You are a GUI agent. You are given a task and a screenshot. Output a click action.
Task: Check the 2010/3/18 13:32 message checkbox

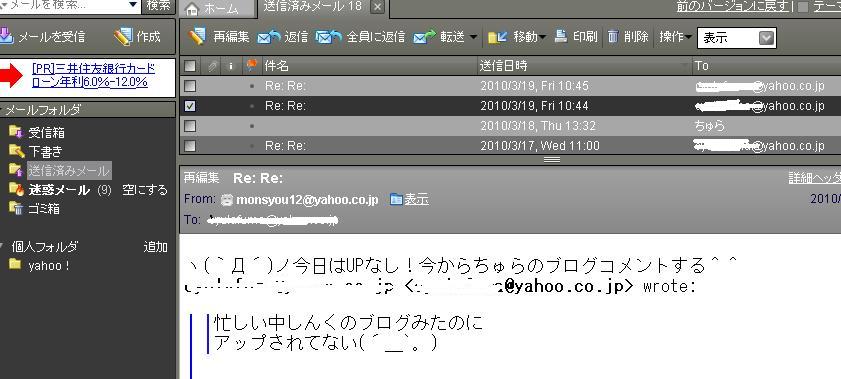pyautogui.click(x=190, y=126)
